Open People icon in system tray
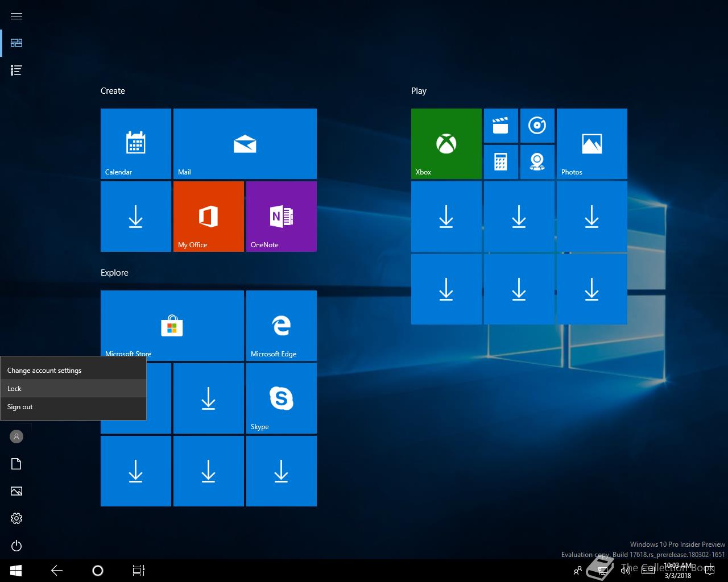This screenshot has width=728, height=582. (x=578, y=571)
